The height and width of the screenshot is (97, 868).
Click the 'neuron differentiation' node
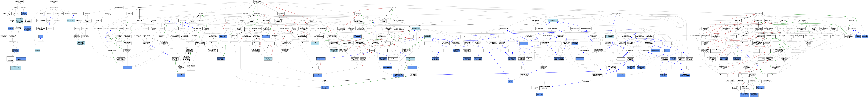click(x=410, y=59)
